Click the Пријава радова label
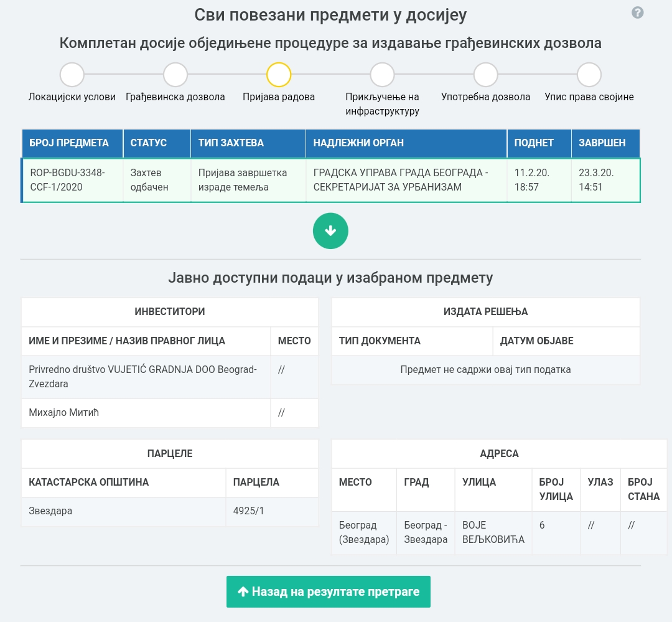672x622 pixels. click(279, 97)
